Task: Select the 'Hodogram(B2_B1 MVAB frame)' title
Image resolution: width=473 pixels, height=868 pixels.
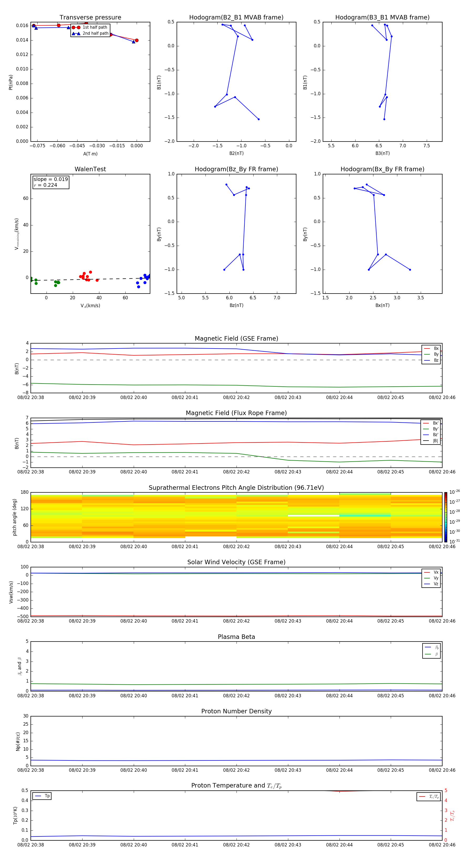Action: click(236, 18)
